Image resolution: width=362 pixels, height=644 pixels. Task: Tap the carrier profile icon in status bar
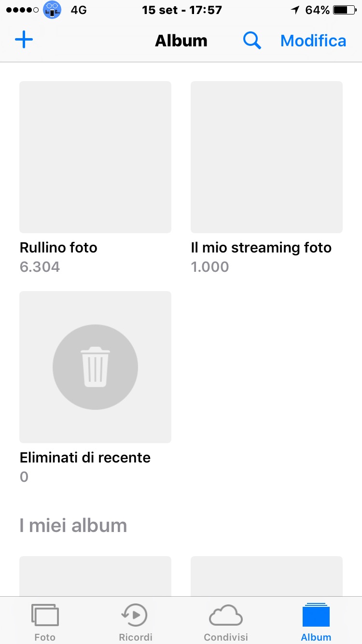coord(52,10)
